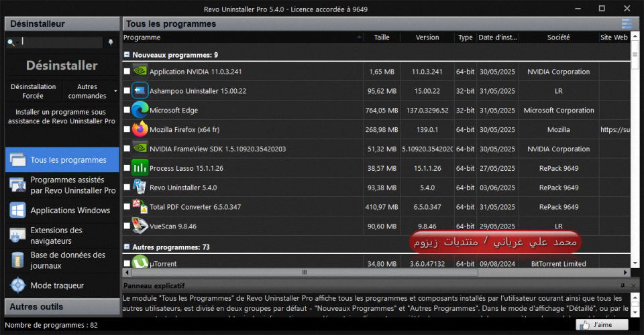644x335 pixels.
Task: Collapse the Nouveaux programmes group
Action: coord(127,54)
